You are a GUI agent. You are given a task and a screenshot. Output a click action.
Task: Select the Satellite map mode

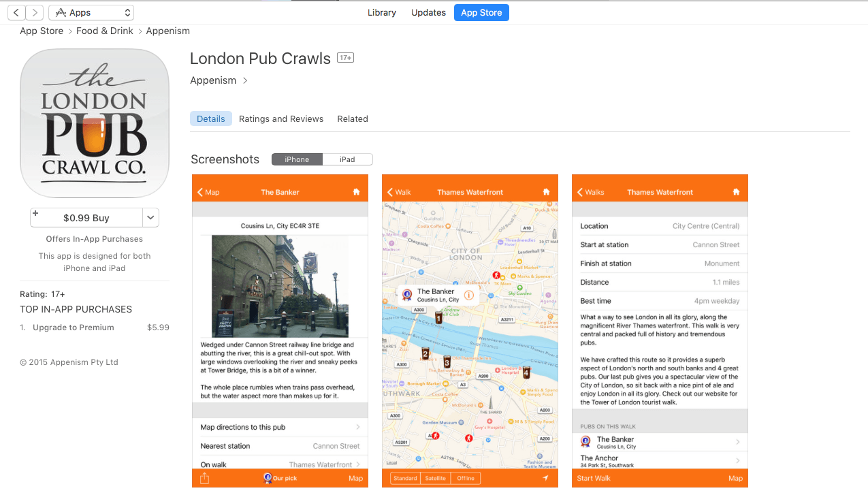[434, 479]
